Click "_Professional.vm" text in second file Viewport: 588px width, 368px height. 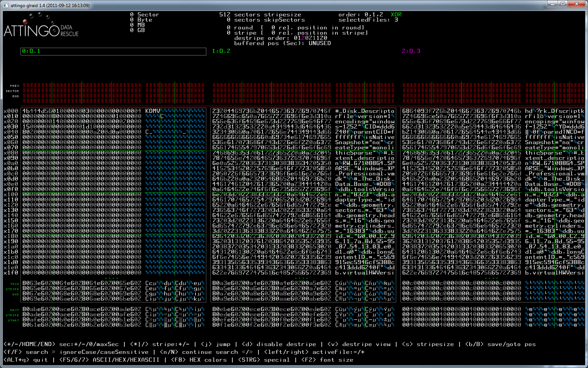365,174
